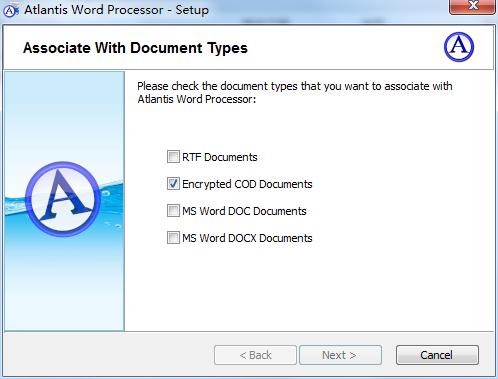The image size is (498, 379).
Task: Close the Setup window
Action: coord(472,6)
